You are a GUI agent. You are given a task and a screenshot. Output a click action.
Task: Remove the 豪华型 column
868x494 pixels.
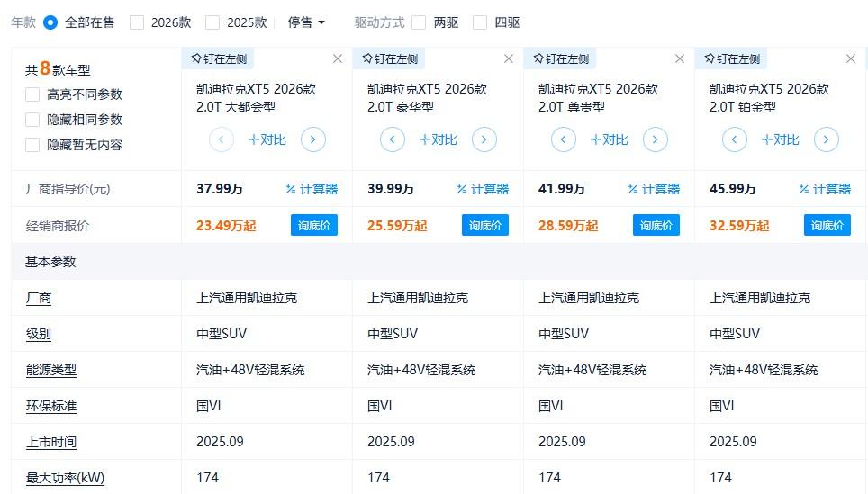(x=509, y=58)
